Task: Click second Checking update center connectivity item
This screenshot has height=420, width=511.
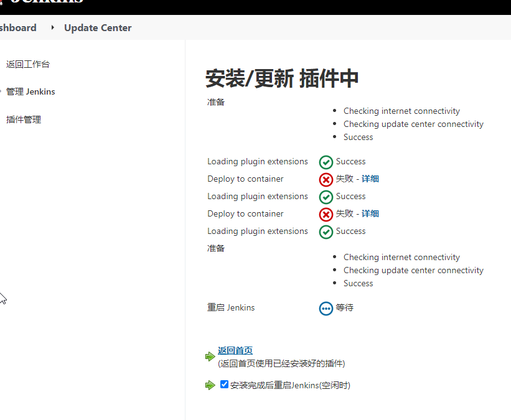Action: (413, 270)
